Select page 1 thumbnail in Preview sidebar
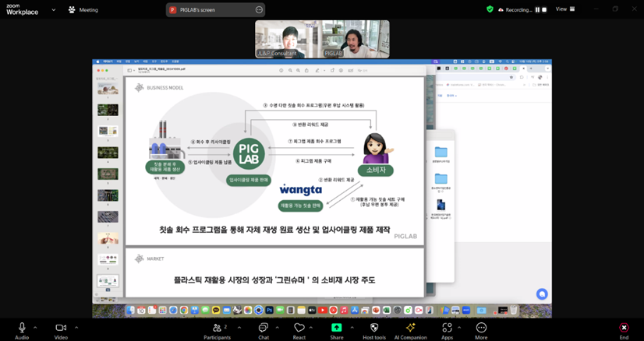Viewport: 644px width, 341px height. click(x=108, y=89)
